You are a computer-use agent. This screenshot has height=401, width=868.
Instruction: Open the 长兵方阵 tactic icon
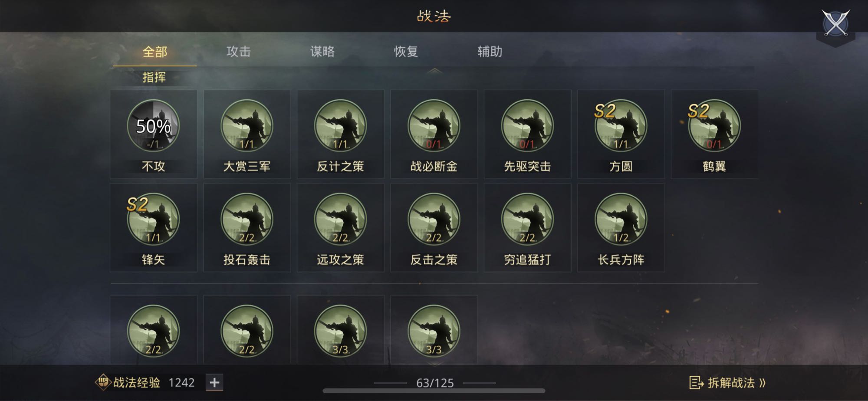[x=621, y=219]
